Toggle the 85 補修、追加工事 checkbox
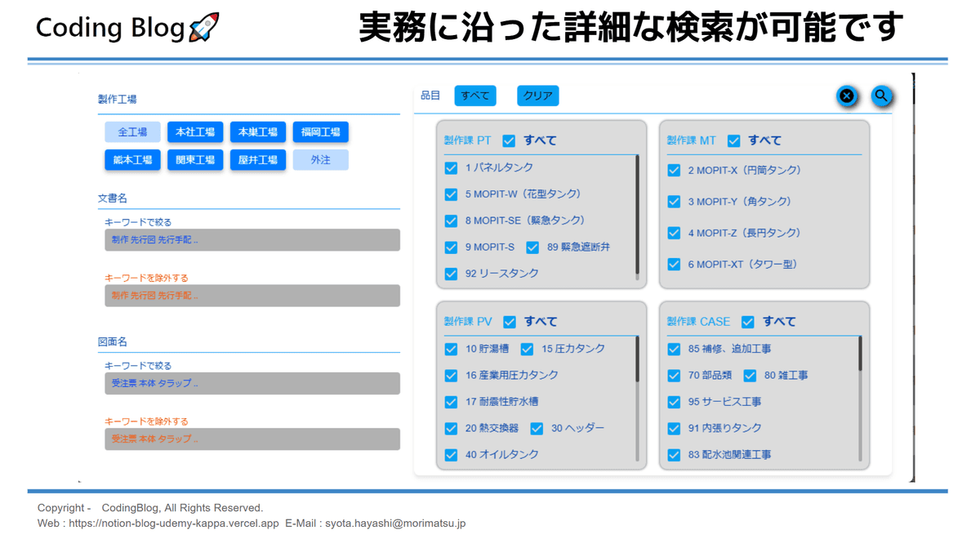 coord(674,349)
